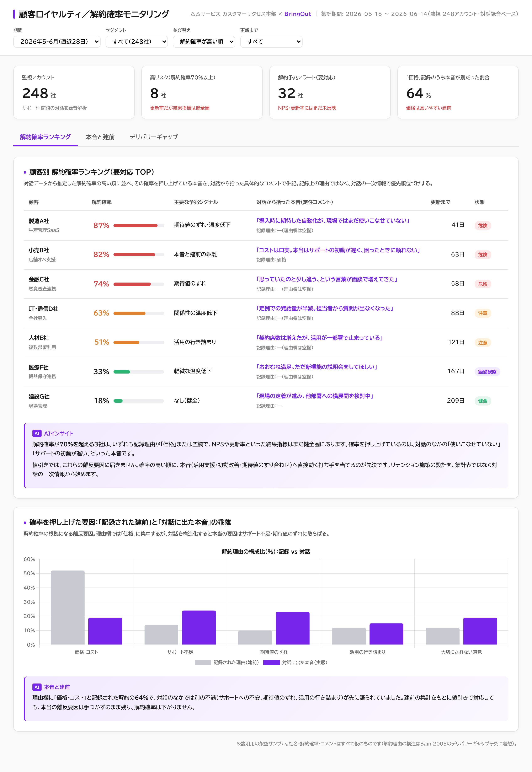The image size is (532, 772).
Task: Click the 危険 badge in 製造A社 row
Action: [482, 226]
